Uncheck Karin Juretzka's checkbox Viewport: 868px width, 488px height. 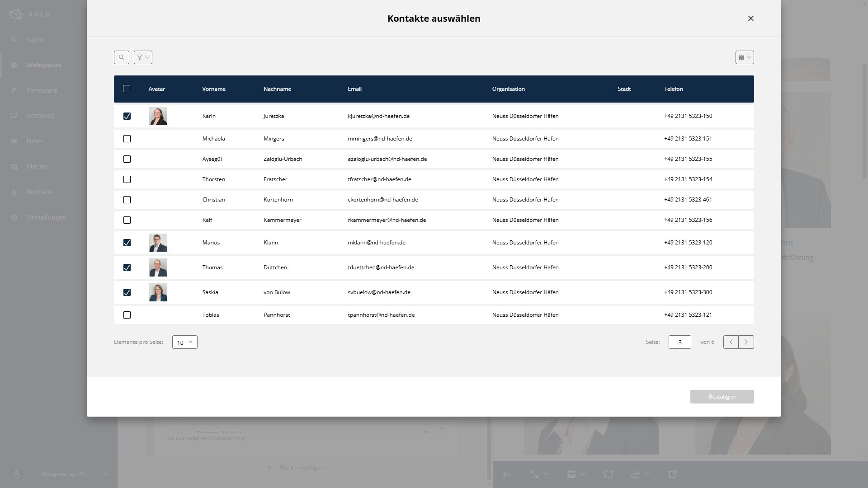(127, 116)
